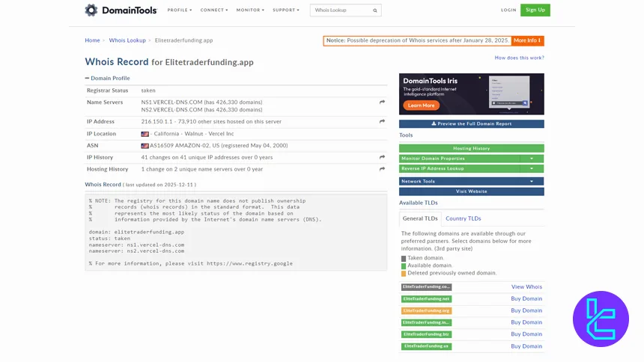Click the orange EliteTraderFunding.org domain badge
This screenshot has width=644, height=362.
426,310
